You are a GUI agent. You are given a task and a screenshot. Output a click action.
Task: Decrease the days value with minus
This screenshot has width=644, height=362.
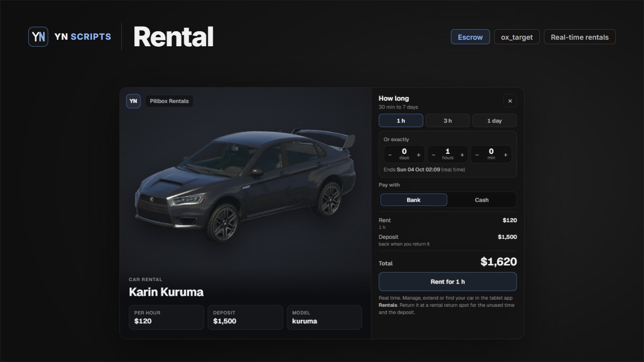click(x=390, y=155)
